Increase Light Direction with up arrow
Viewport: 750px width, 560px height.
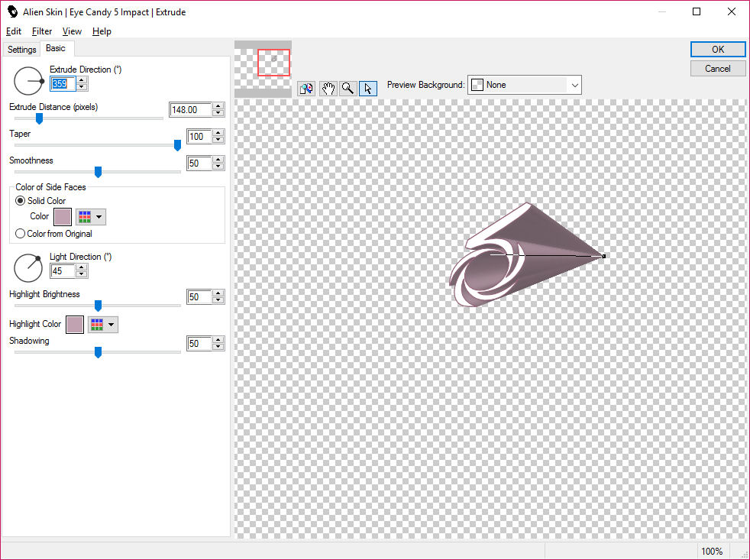click(82, 267)
